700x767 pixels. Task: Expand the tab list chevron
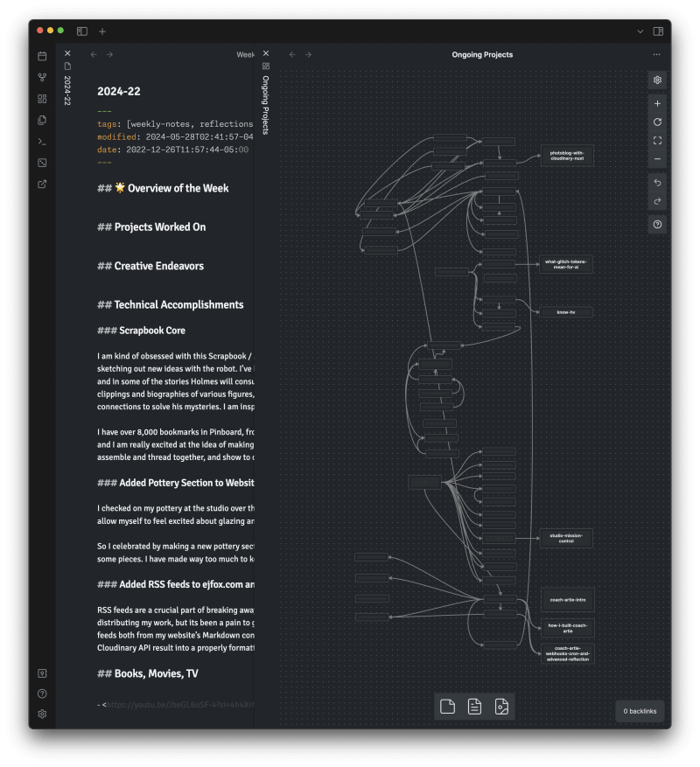coord(640,31)
